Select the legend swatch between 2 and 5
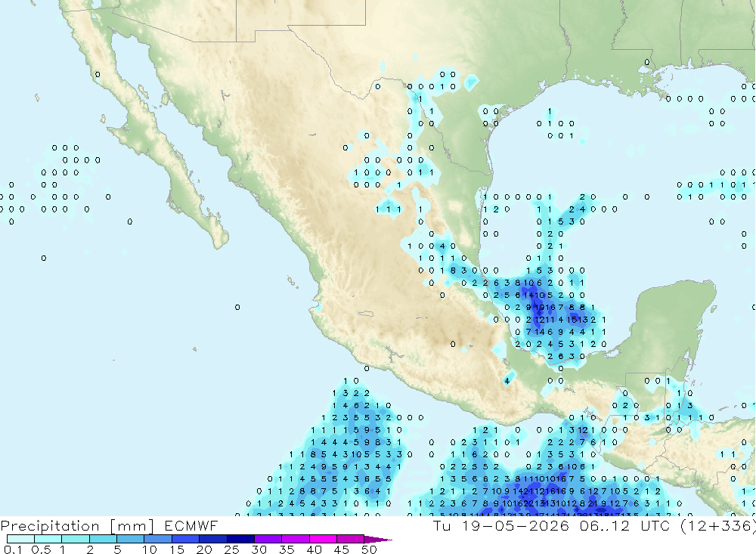 [x=103, y=539]
